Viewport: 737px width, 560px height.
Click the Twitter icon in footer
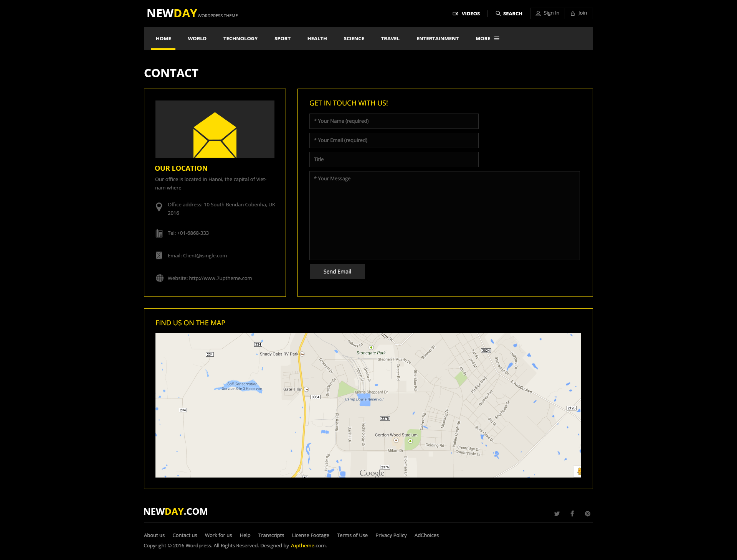[557, 514]
